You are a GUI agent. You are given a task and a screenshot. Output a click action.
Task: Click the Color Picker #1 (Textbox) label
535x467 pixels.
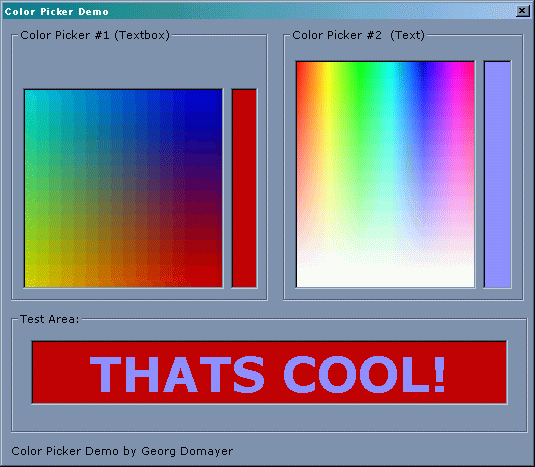coord(95,35)
